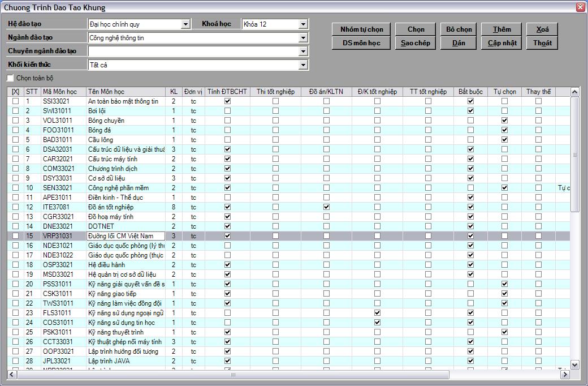Click the Bắt buộc column header
This screenshot has width=588, height=386.
[470, 92]
